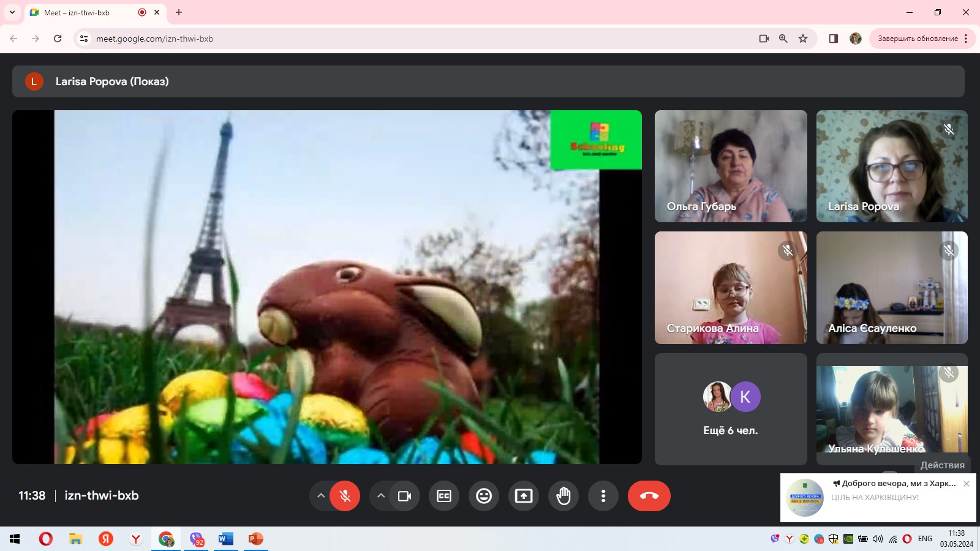Open PowerPoint from the Windows taskbar
980x551 pixels.
(x=255, y=539)
